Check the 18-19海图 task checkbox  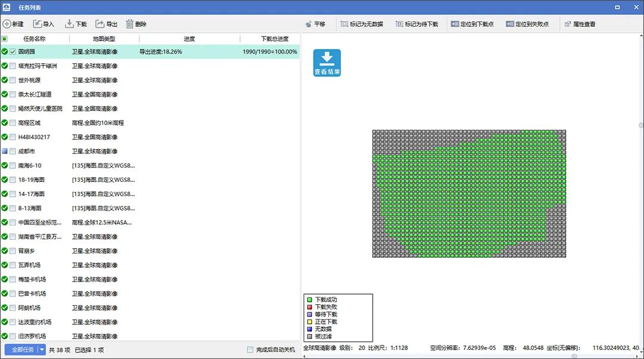(13, 179)
